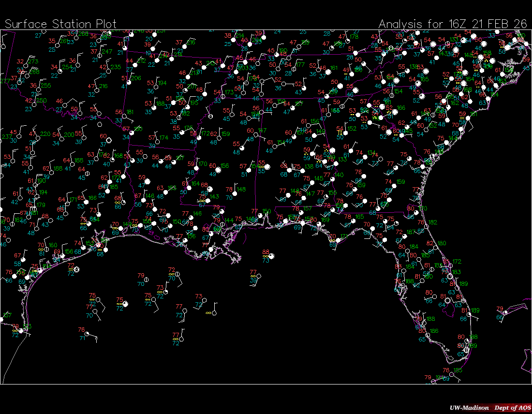The height and width of the screenshot is (414, 532).
Task: Click the green pressure value 237 at left edge
Action: click(x=6, y=136)
